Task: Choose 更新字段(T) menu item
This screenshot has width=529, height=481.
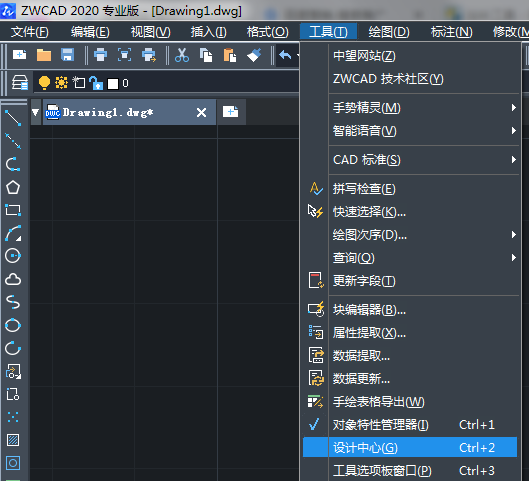Action: coord(410,281)
